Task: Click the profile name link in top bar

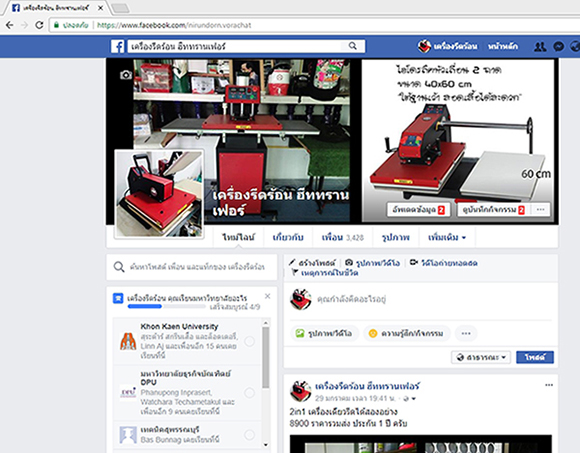Action: click(455, 47)
